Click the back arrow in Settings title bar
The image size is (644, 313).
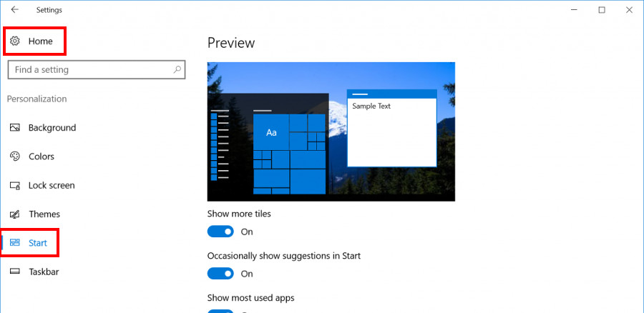coord(15,10)
